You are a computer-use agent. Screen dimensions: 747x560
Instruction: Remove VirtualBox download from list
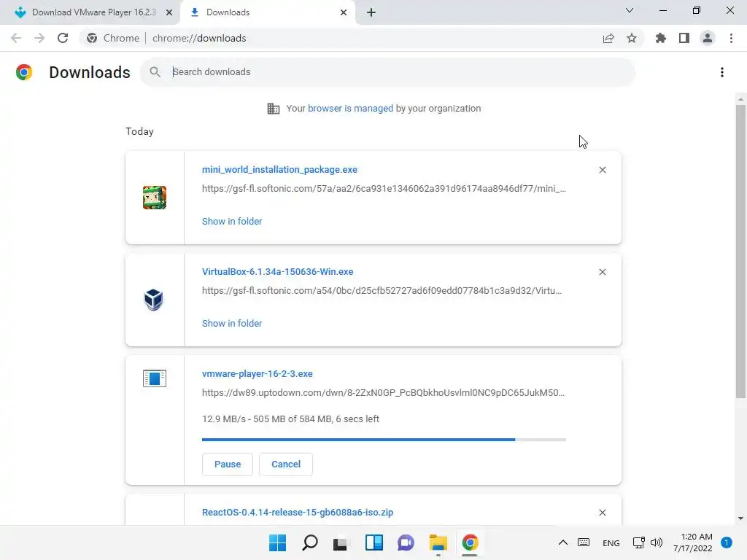(x=602, y=272)
